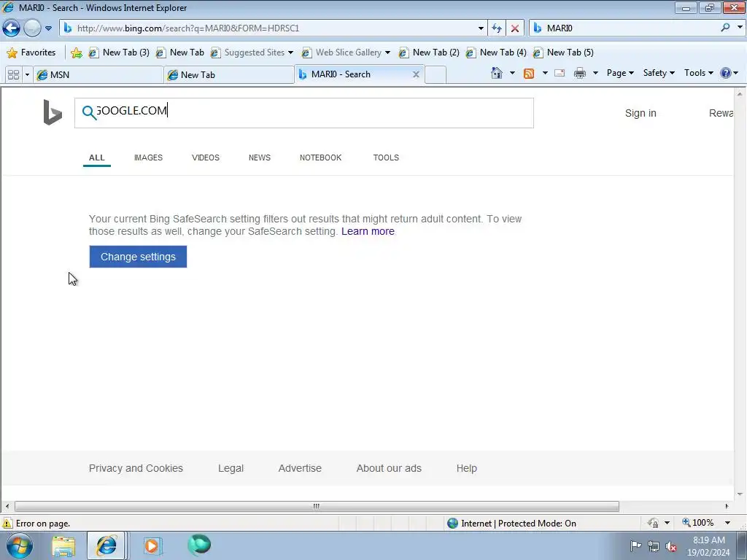747x560 pixels.
Task: Click Add to Favorites Bar icon
Action: click(76, 52)
